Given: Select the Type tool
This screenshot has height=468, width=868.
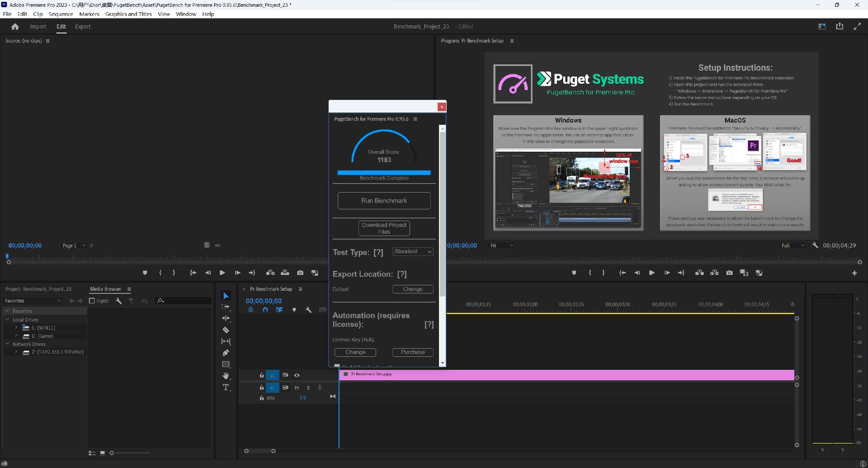Looking at the screenshot, I should click(x=226, y=388).
